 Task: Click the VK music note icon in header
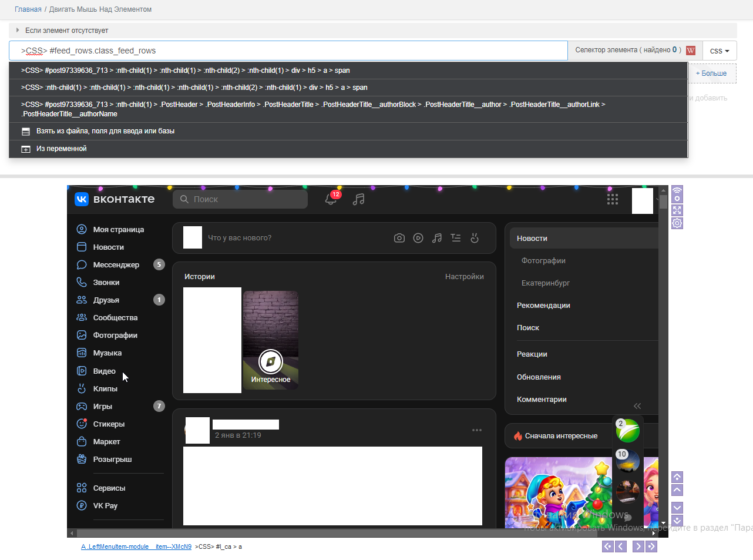[x=358, y=199]
